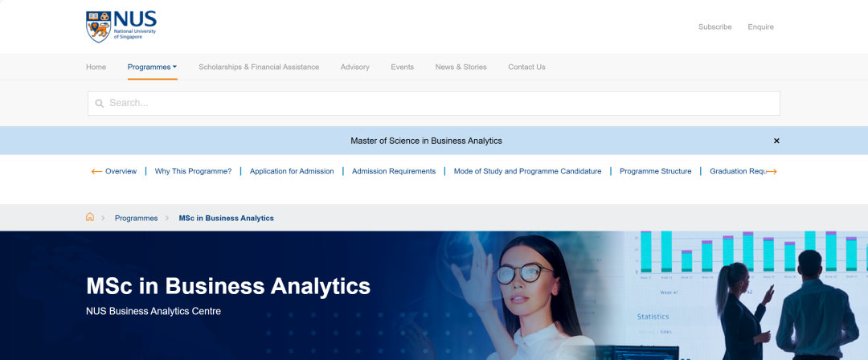Image resolution: width=868 pixels, height=360 pixels.
Task: Close the Master of Science banner
Action: click(776, 141)
